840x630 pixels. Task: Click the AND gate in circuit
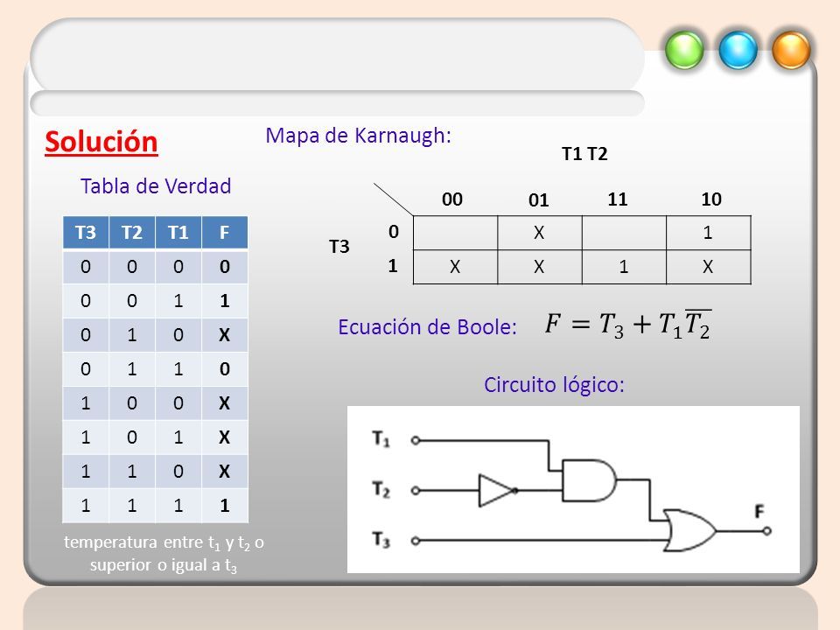(589, 480)
